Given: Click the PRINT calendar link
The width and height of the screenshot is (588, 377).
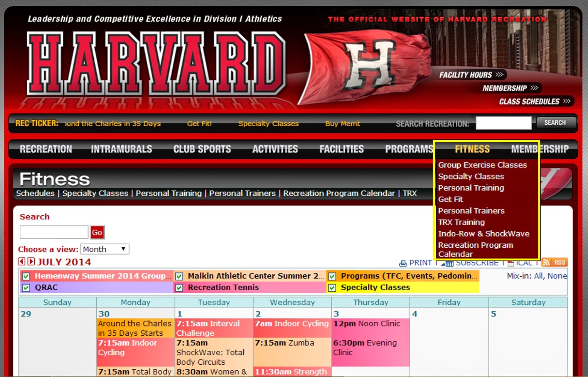Looking at the screenshot, I should [x=415, y=263].
